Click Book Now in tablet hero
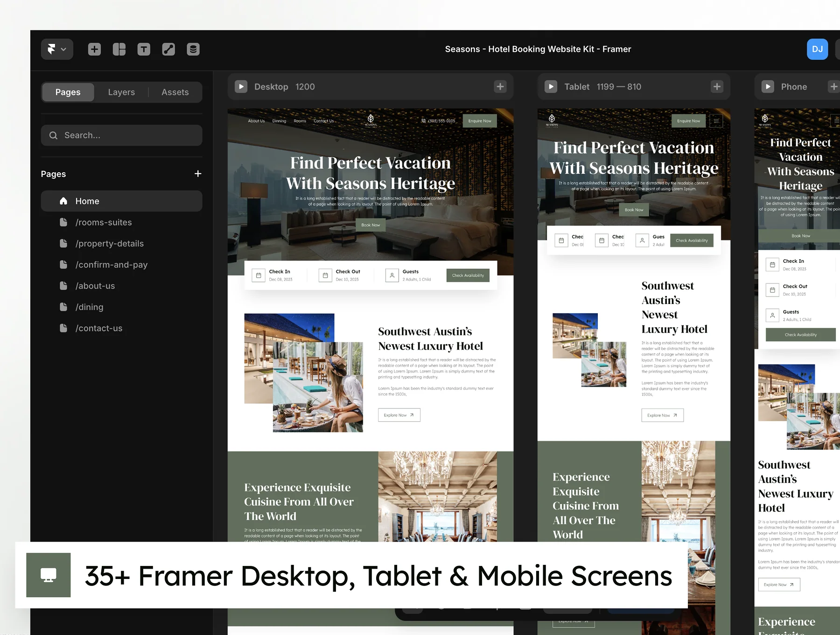This screenshot has height=635, width=840. (x=634, y=210)
